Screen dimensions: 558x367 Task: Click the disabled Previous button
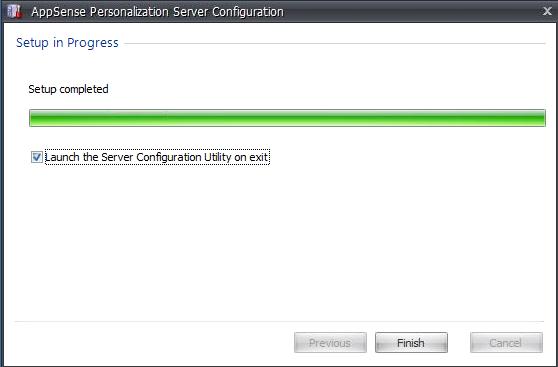click(x=330, y=343)
